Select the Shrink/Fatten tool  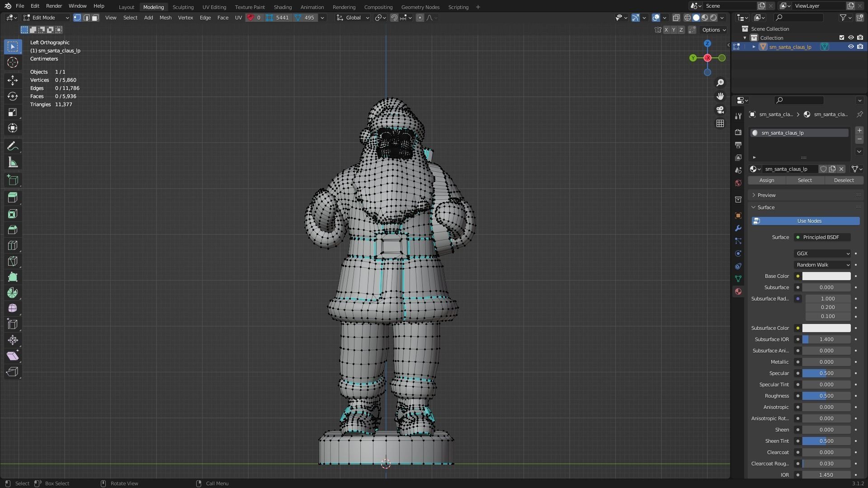(x=13, y=340)
